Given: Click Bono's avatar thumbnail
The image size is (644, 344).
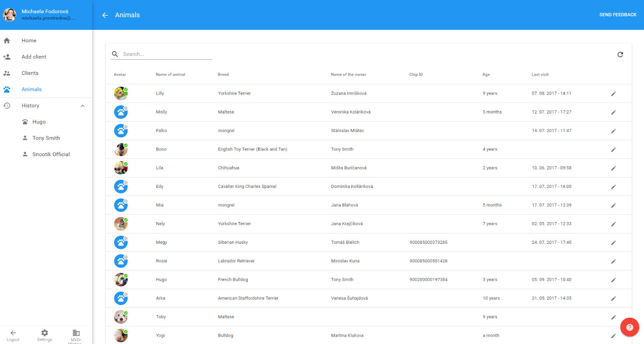Looking at the screenshot, I should coord(121,149).
